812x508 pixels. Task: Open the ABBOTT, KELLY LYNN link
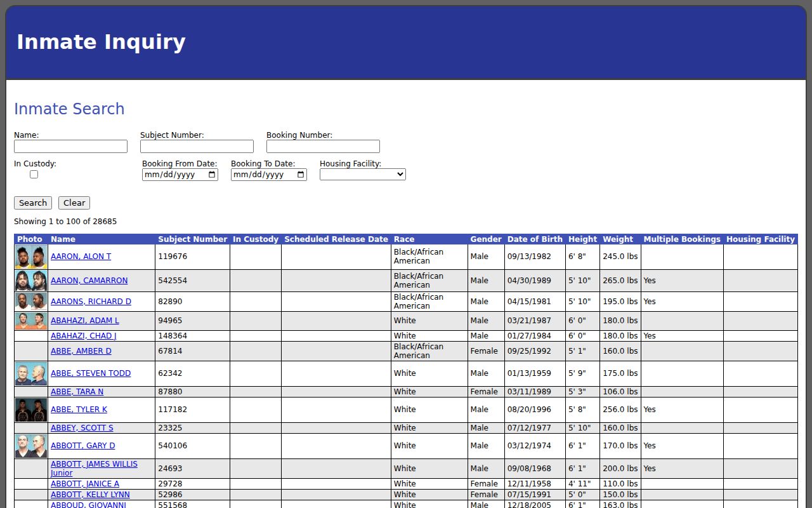point(90,495)
